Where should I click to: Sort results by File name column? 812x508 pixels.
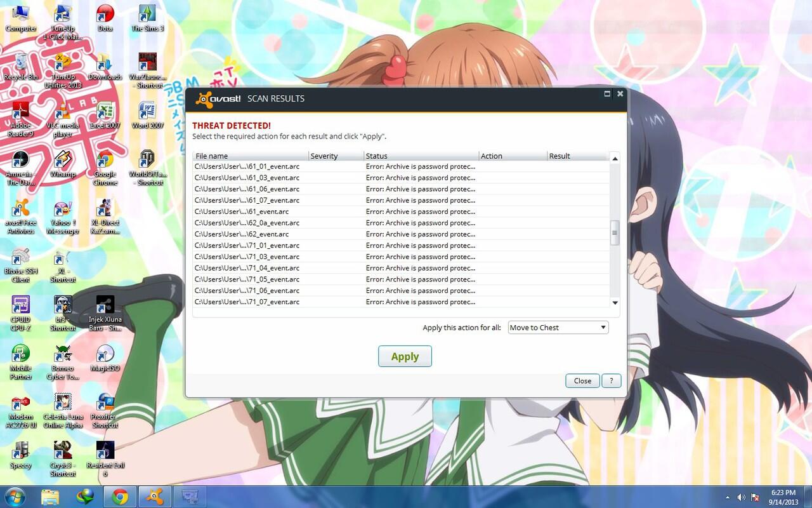[x=251, y=156]
